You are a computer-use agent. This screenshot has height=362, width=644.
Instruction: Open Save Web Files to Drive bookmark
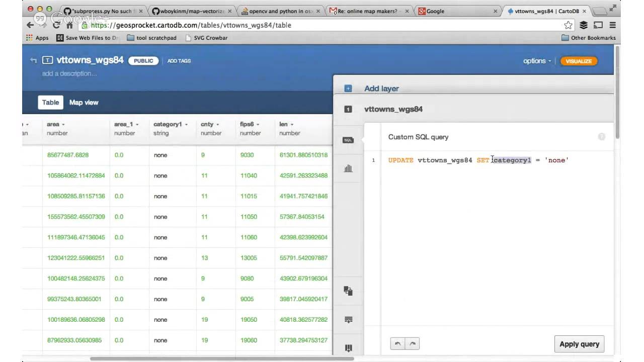pos(88,38)
